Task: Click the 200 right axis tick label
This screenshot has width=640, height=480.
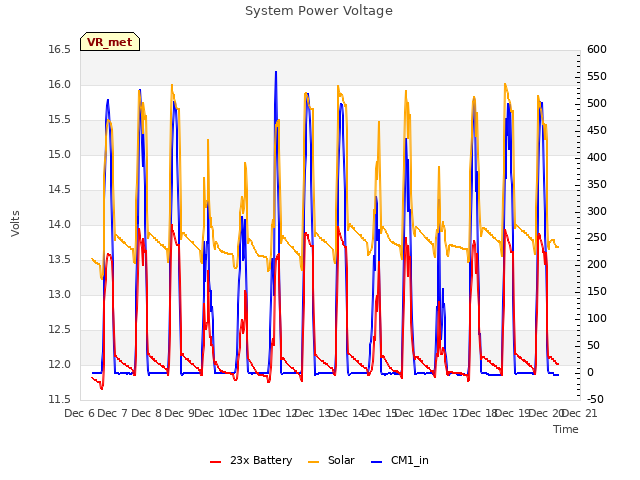Action: 597,264
